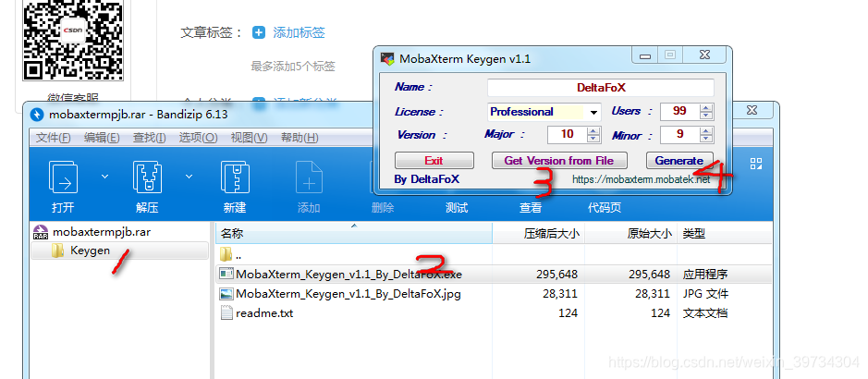
Task: Click the Bandizip title bar icon
Action: coord(37,115)
